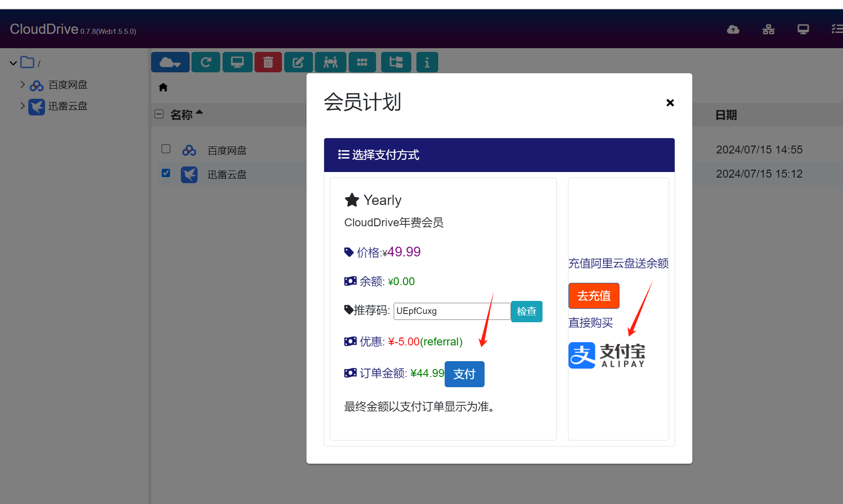Open network icon in top header

(x=768, y=30)
